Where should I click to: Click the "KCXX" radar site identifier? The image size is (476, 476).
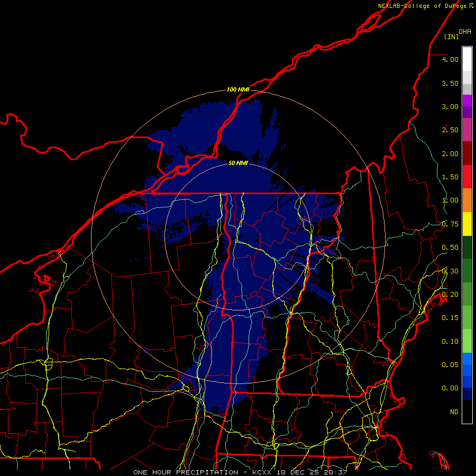click(x=262, y=472)
